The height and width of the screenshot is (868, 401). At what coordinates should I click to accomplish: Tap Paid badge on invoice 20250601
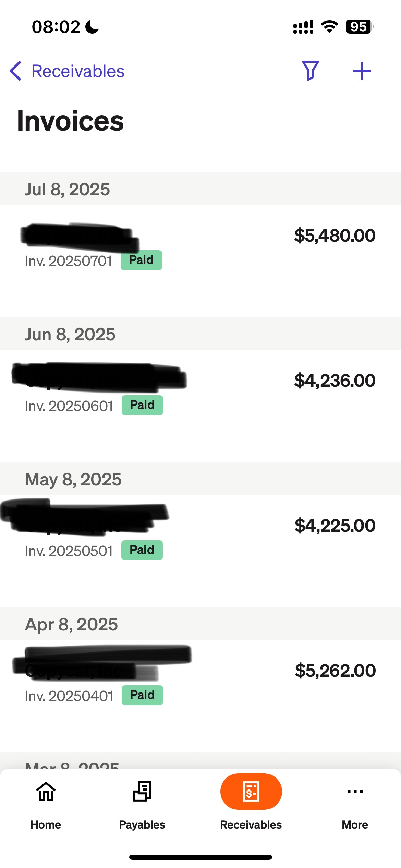142,405
